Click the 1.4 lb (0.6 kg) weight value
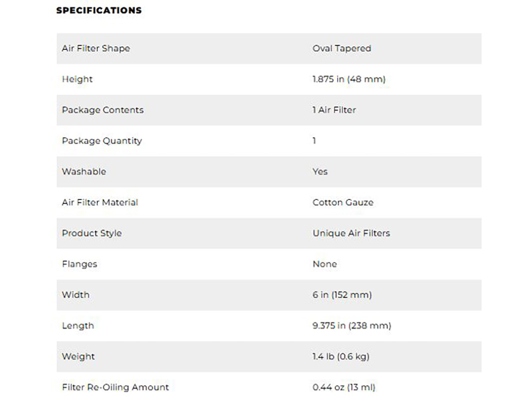 tap(341, 356)
